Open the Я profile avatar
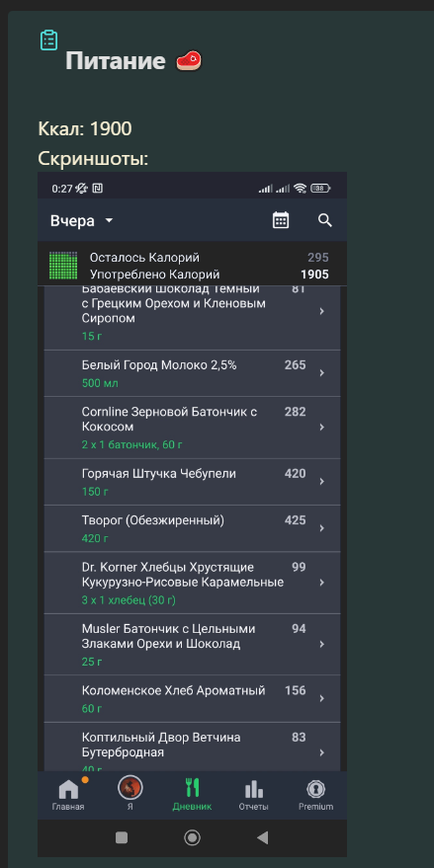 click(130, 787)
